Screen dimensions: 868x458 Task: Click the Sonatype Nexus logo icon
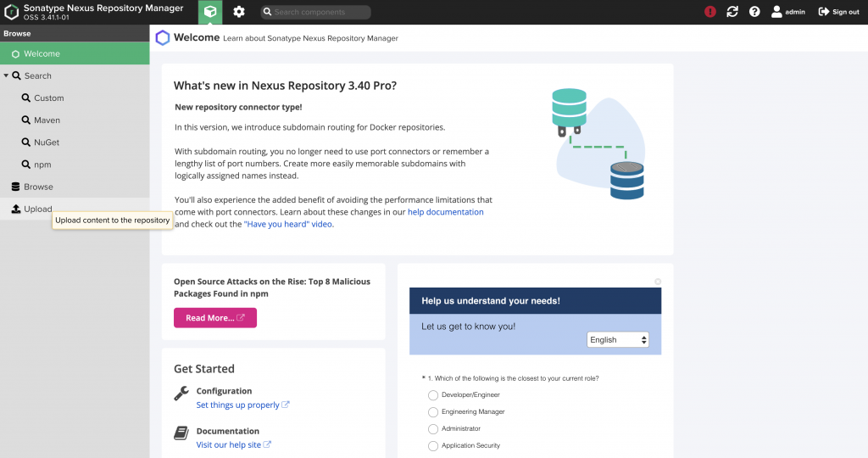click(12, 12)
